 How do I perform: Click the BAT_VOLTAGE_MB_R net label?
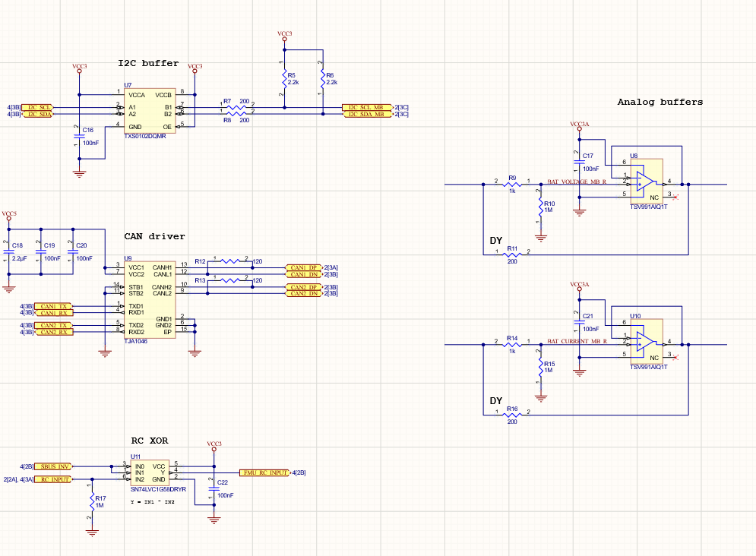(x=576, y=182)
